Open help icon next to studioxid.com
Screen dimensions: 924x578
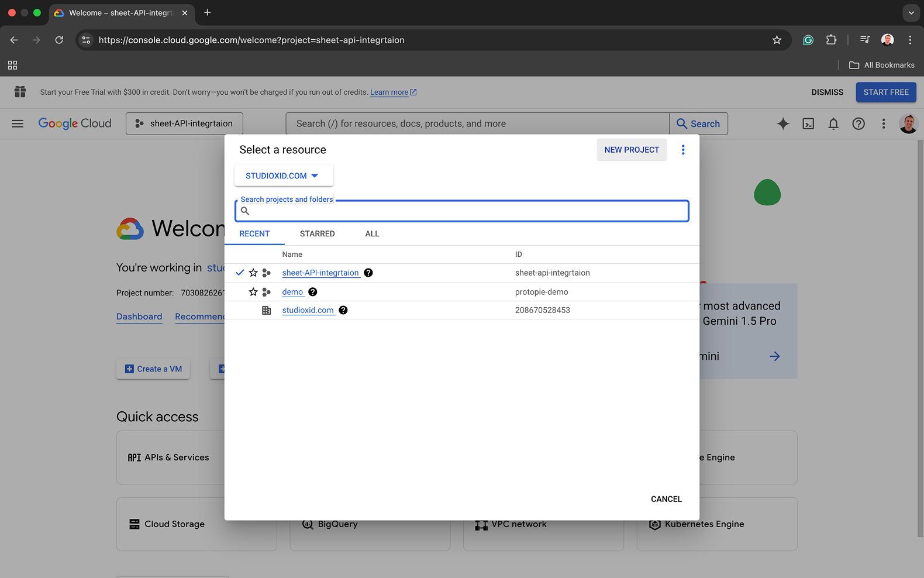(x=343, y=310)
